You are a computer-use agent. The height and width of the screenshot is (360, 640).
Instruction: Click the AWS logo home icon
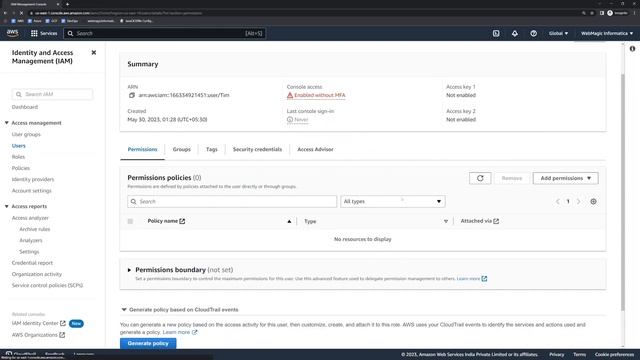click(13, 33)
